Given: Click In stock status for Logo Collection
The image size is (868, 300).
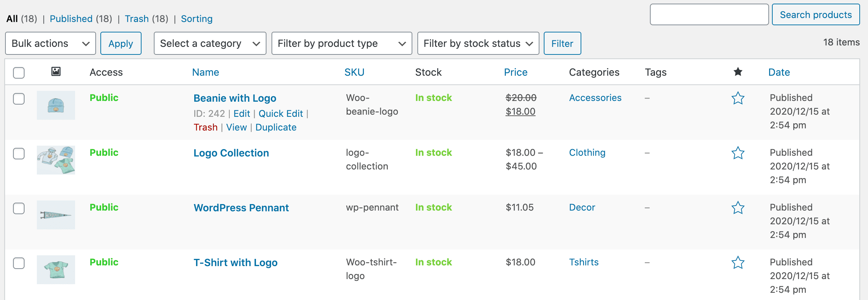Looking at the screenshot, I should (433, 153).
